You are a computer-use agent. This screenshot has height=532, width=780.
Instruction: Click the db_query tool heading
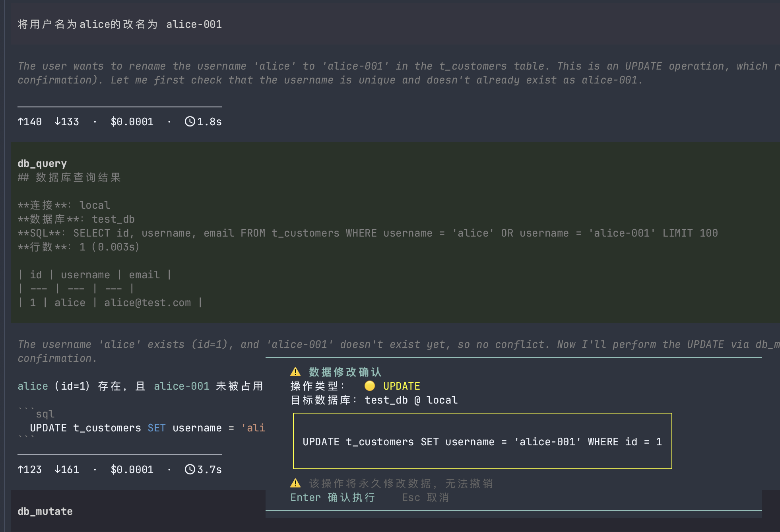tap(42, 163)
